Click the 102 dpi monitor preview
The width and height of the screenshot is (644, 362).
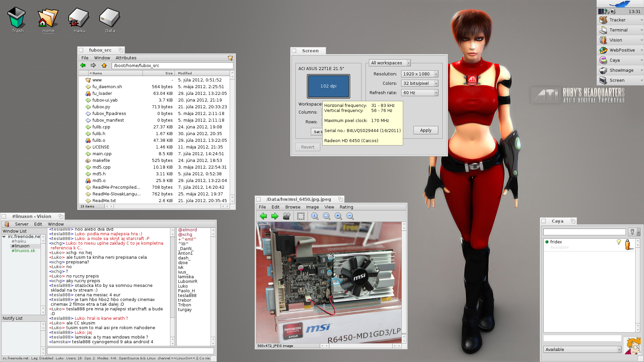(328, 86)
